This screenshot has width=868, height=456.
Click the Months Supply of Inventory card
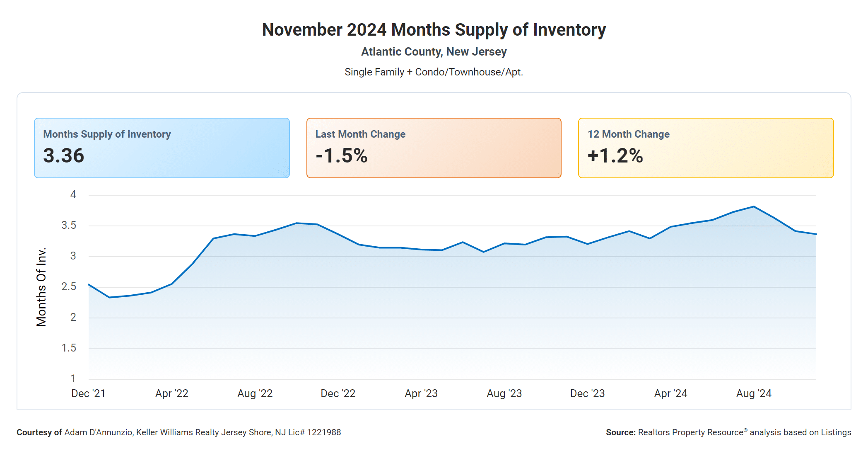pyautogui.click(x=162, y=148)
